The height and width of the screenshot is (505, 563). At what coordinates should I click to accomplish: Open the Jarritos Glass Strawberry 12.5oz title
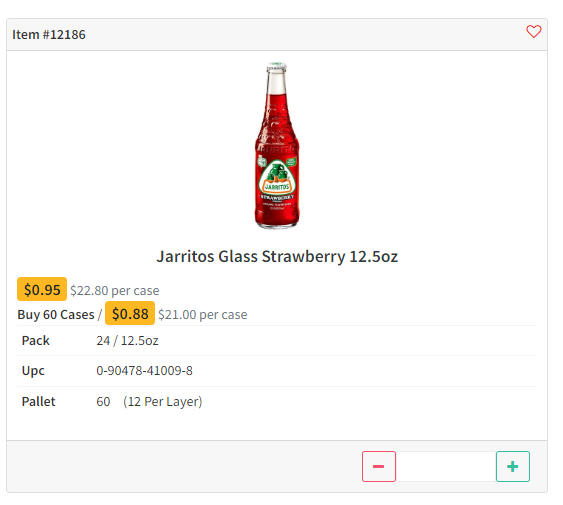coord(277,256)
